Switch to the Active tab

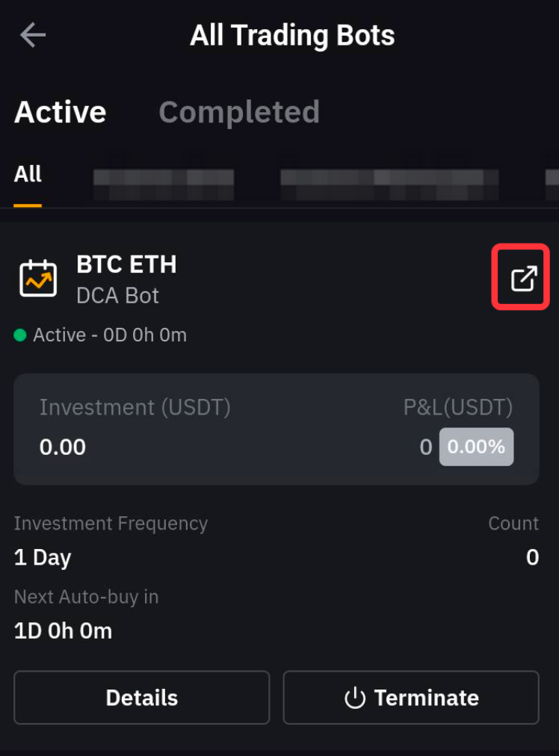[x=60, y=112]
